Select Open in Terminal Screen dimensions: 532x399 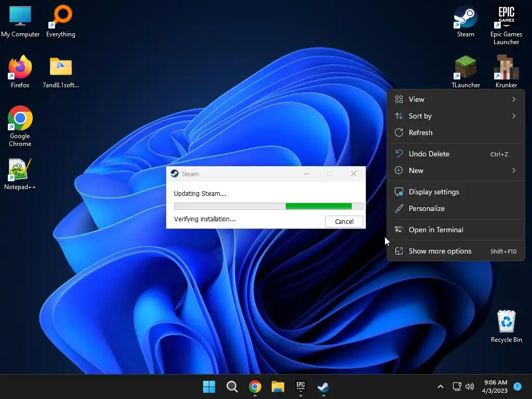pyautogui.click(x=456, y=230)
